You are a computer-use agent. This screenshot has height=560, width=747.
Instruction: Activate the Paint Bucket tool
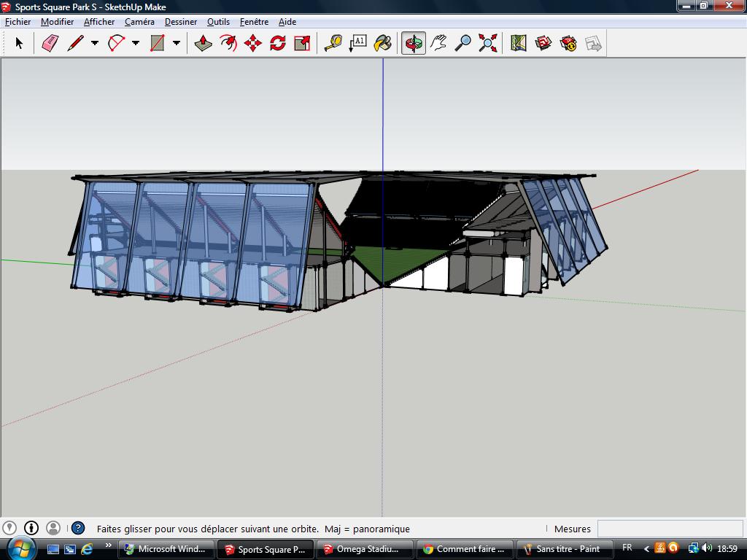pyautogui.click(x=382, y=44)
